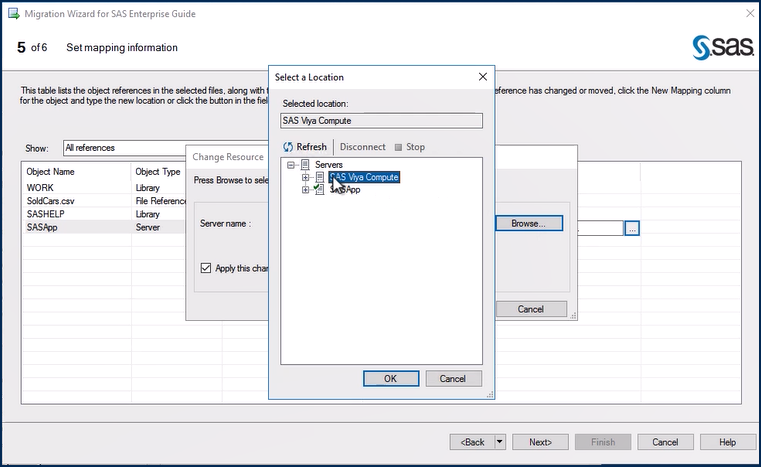The height and width of the screenshot is (467, 761).
Task: Click the Library type cell for WORK
Action: [148, 187]
